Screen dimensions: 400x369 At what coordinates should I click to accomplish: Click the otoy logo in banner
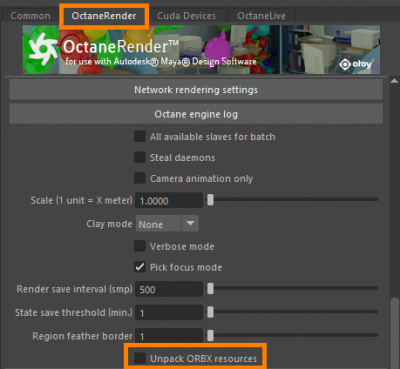tap(355, 64)
